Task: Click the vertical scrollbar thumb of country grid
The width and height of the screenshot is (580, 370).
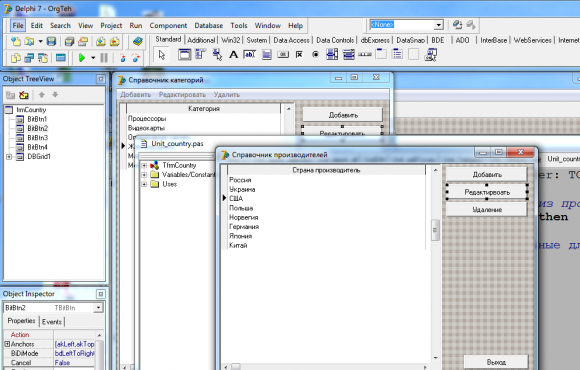Action: (x=435, y=230)
